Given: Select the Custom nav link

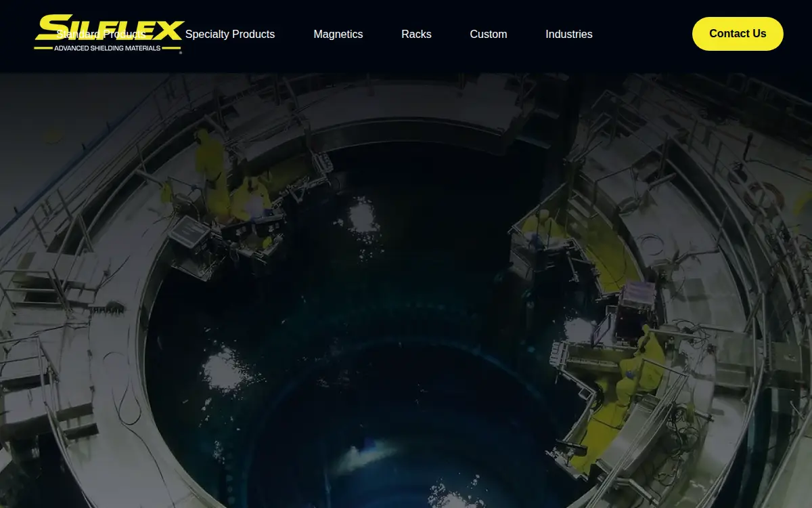Looking at the screenshot, I should [489, 34].
